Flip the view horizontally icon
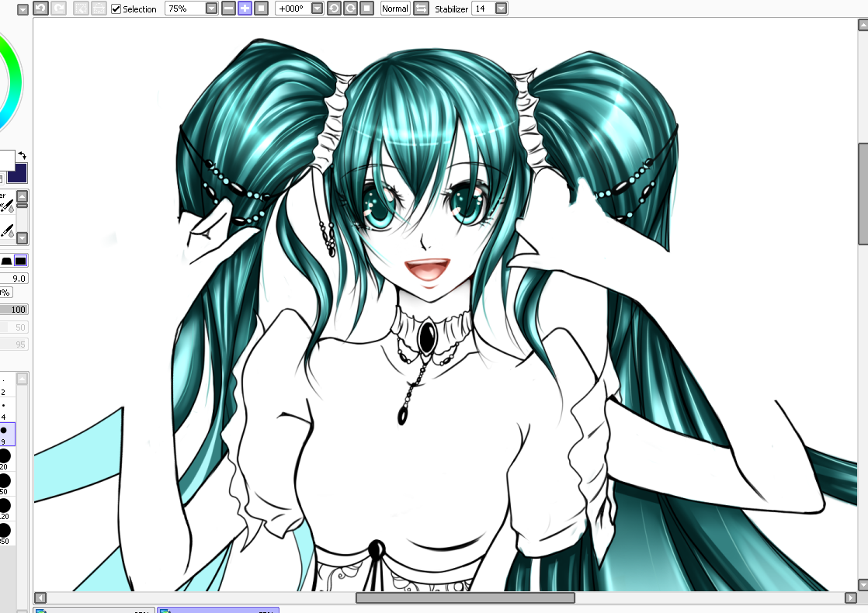This screenshot has height=613, width=868. 421,9
